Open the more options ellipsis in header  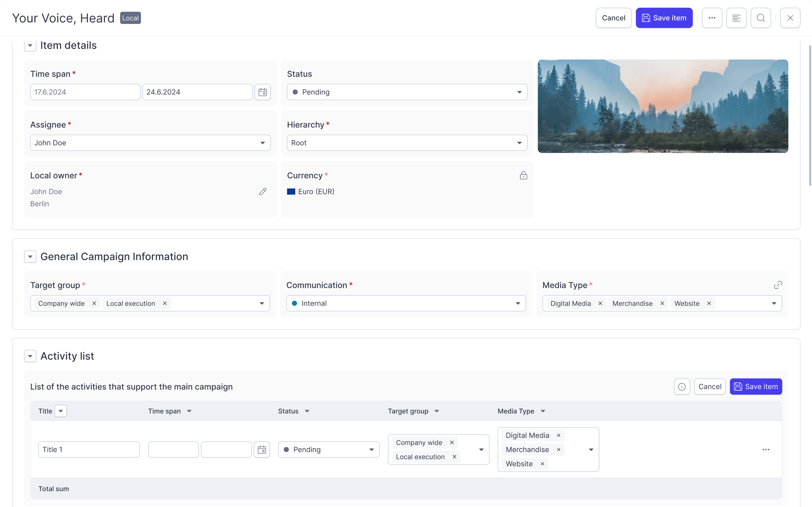[x=712, y=18]
